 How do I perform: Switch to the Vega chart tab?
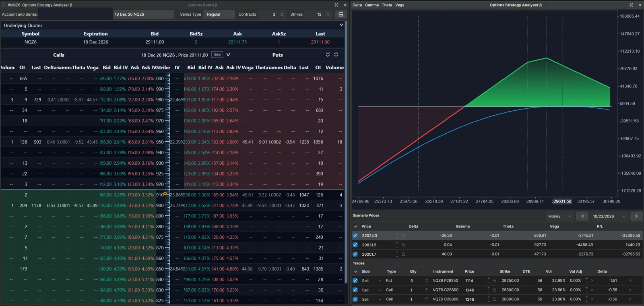[400, 5]
